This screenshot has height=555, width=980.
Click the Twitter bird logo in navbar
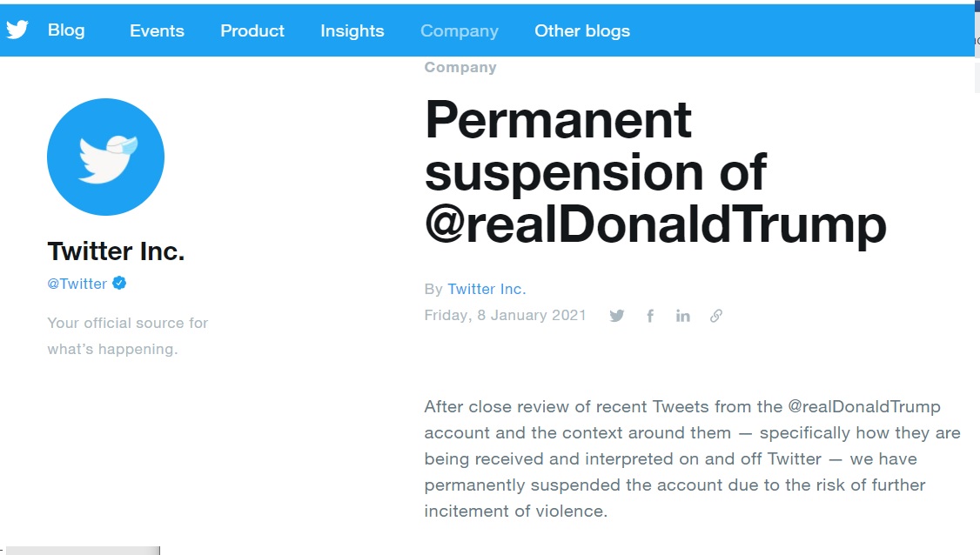coord(17,30)
